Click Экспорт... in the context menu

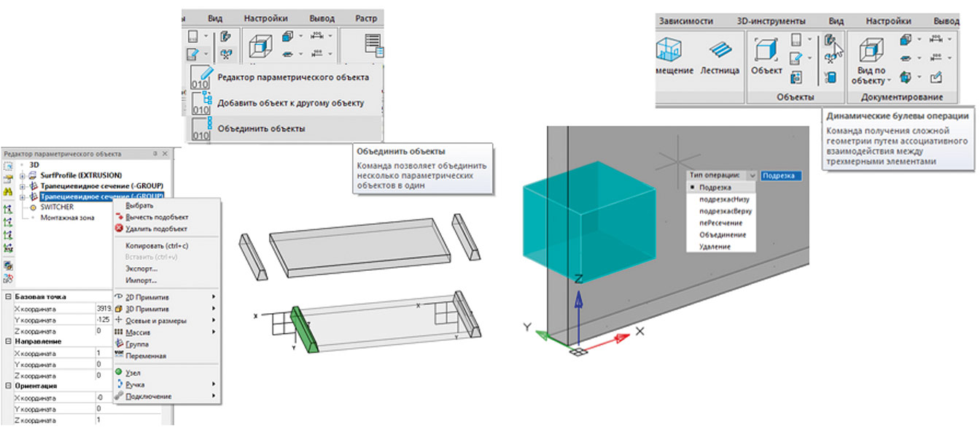(141, 269)
